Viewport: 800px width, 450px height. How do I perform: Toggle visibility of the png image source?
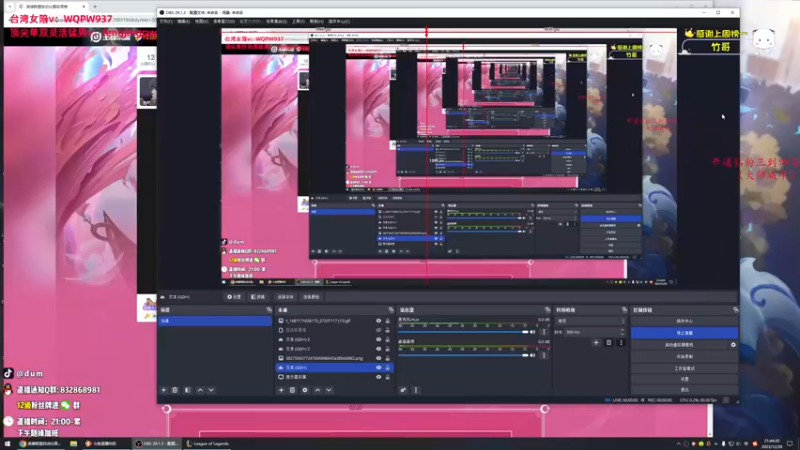[379, 358]
